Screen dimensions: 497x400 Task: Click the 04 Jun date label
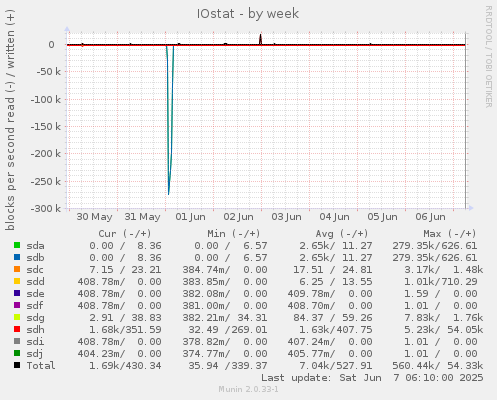tap(334, 217)
